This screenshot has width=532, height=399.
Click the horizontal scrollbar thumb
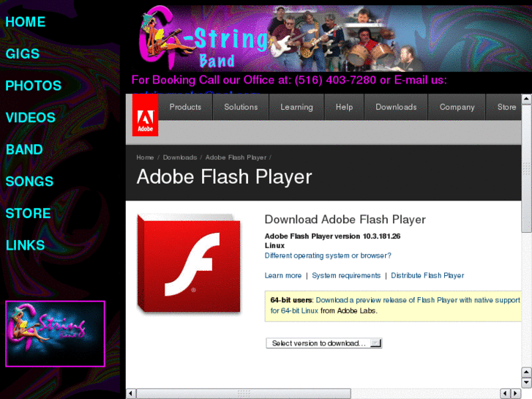coord(244,393)
